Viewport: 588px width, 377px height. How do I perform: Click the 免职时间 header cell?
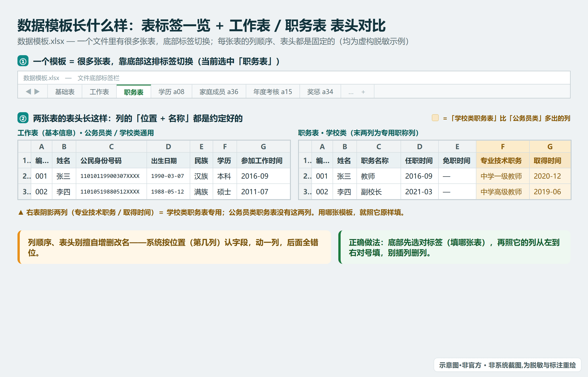click(x=457, y=161)
